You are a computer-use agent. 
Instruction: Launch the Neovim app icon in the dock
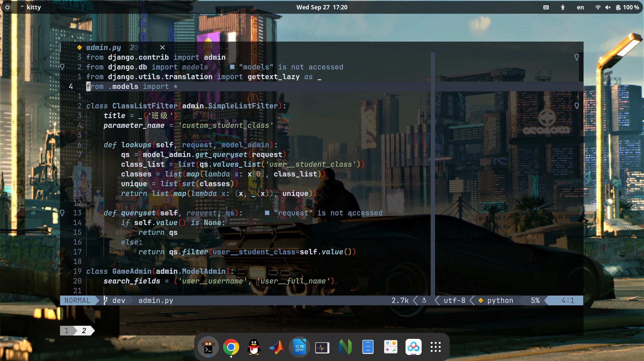(345, 347)
